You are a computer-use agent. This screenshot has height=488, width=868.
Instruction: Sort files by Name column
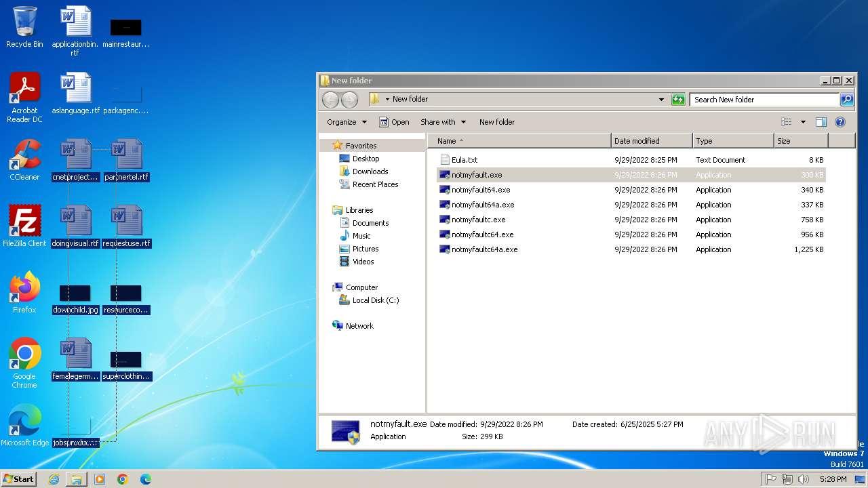(519, 141)
